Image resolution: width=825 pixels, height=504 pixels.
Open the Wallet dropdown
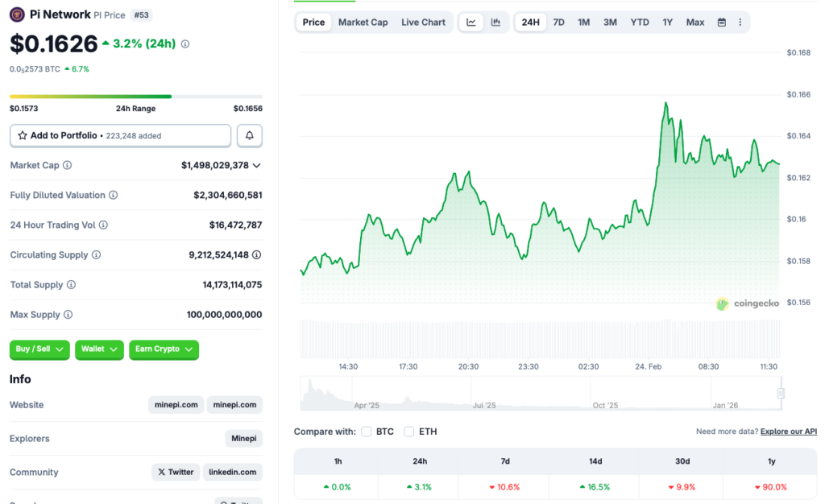[x=99, y=349]
